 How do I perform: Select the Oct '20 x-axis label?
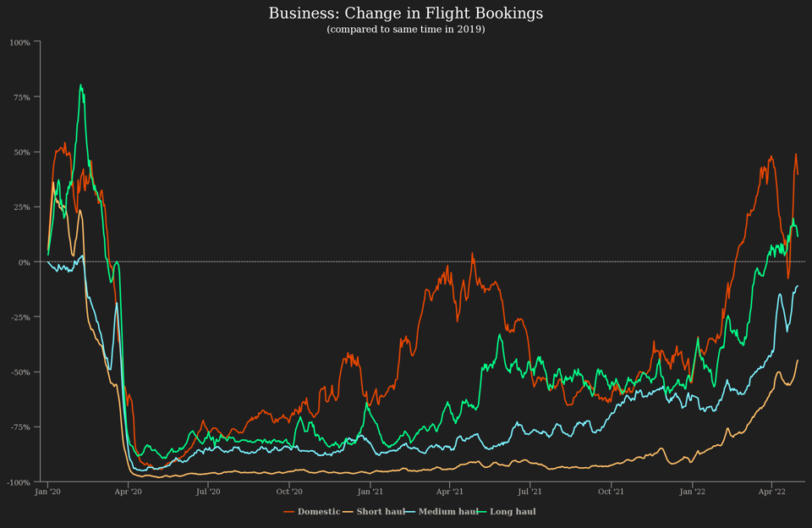pos(289,491)
